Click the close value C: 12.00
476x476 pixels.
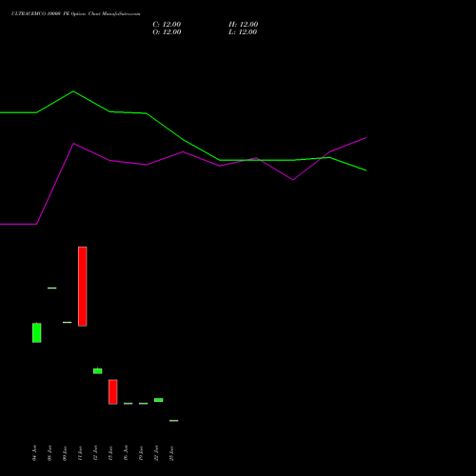tap(167, 25)
